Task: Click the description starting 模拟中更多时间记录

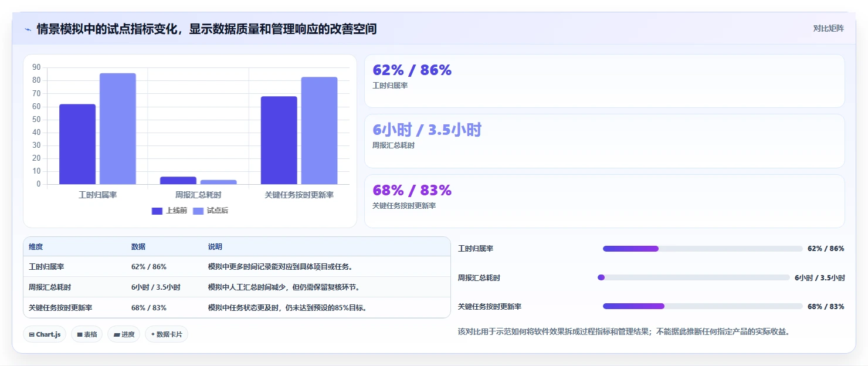Action: [280, 267]
